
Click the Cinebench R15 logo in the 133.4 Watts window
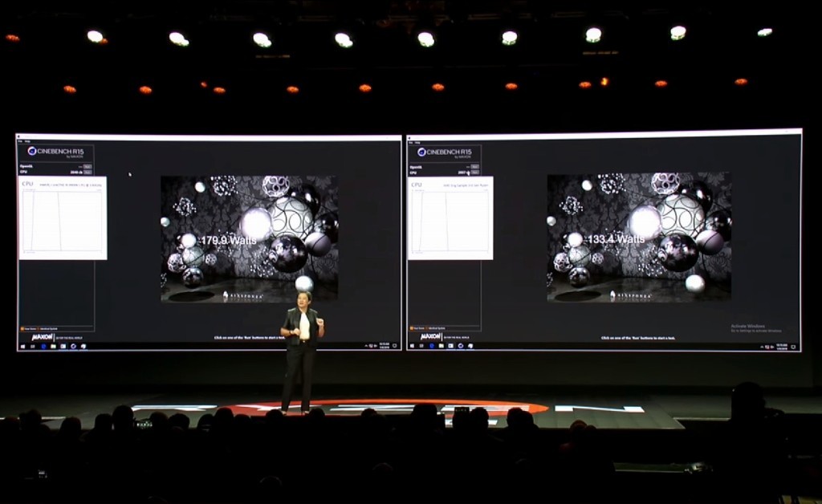tap(445, 152)
